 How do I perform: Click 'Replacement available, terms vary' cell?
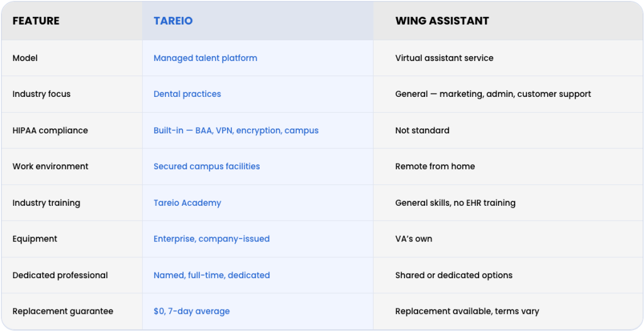pyautogui.click(x=467, y=311)
